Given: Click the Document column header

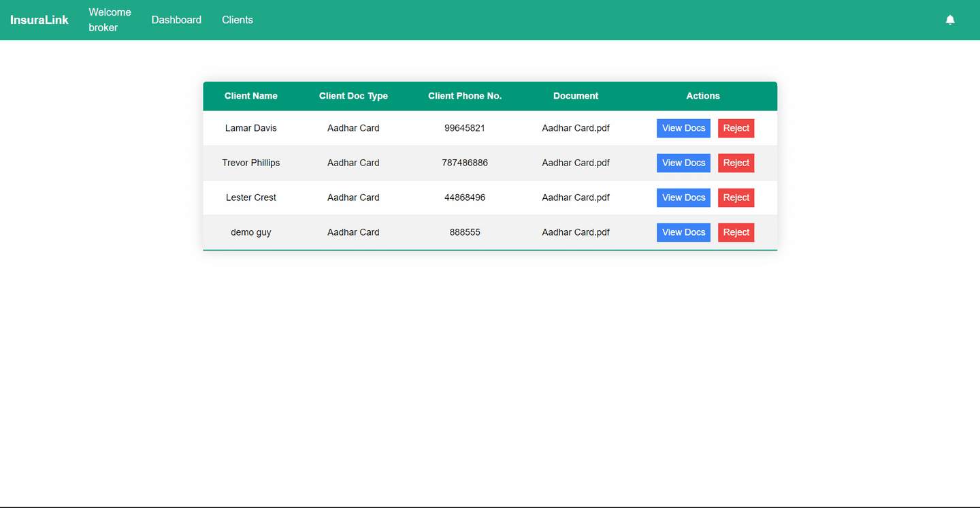Looking at the screenshot, I should (576, 96).
